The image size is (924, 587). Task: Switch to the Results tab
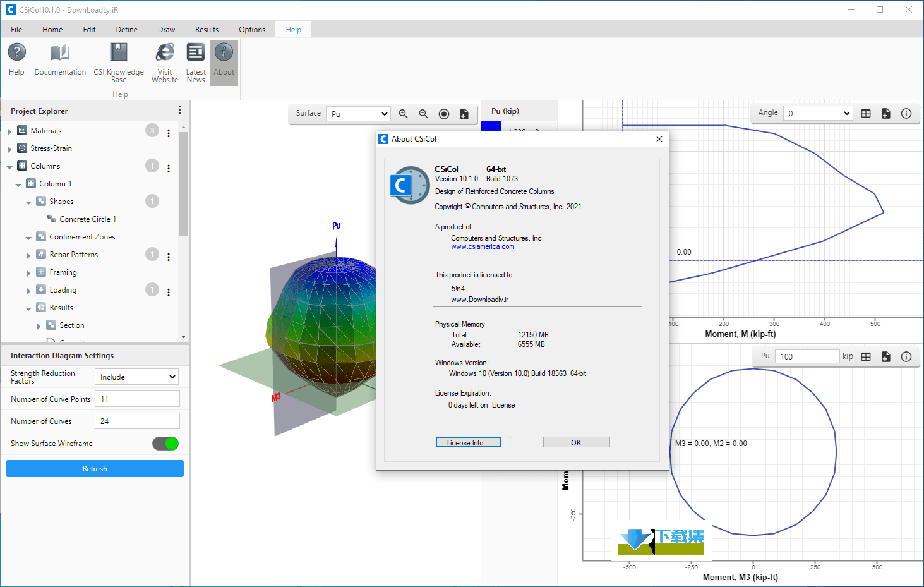tap(207, 29)
